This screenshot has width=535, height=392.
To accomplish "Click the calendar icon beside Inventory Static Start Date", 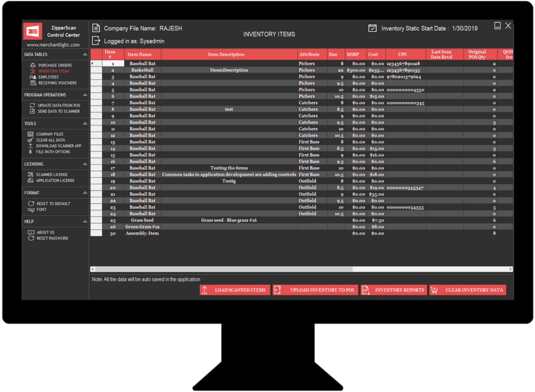I will pos(372,28).
